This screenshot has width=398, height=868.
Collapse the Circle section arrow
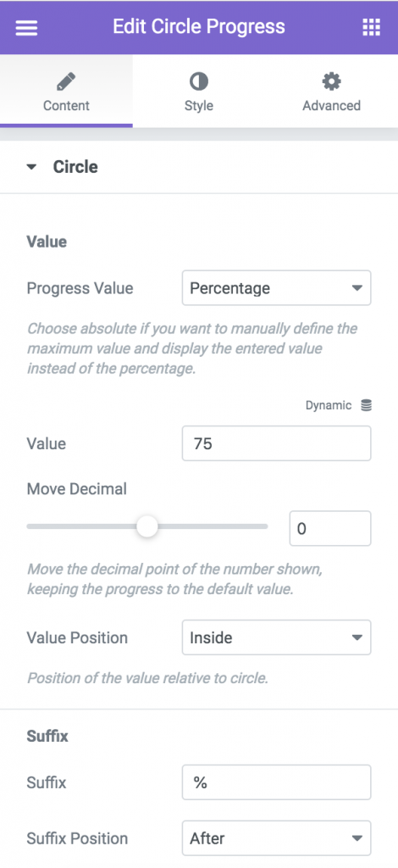tap(31, 167)
